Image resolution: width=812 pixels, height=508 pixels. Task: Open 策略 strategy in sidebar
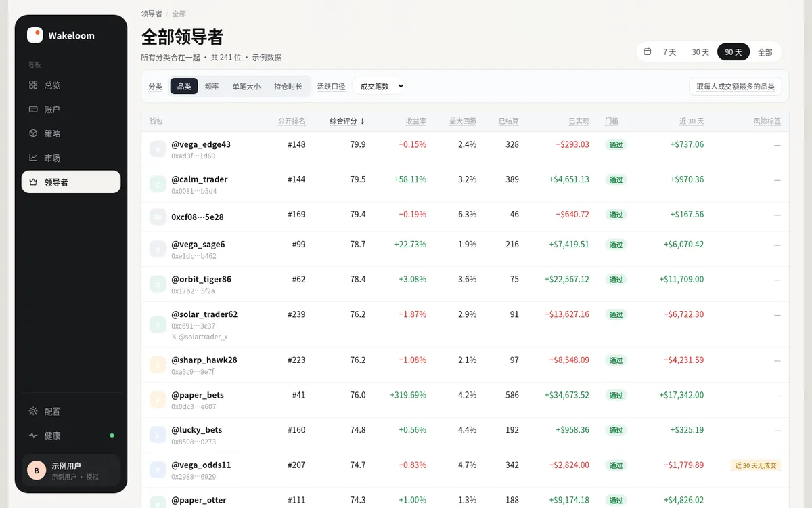tap(71, 133)
